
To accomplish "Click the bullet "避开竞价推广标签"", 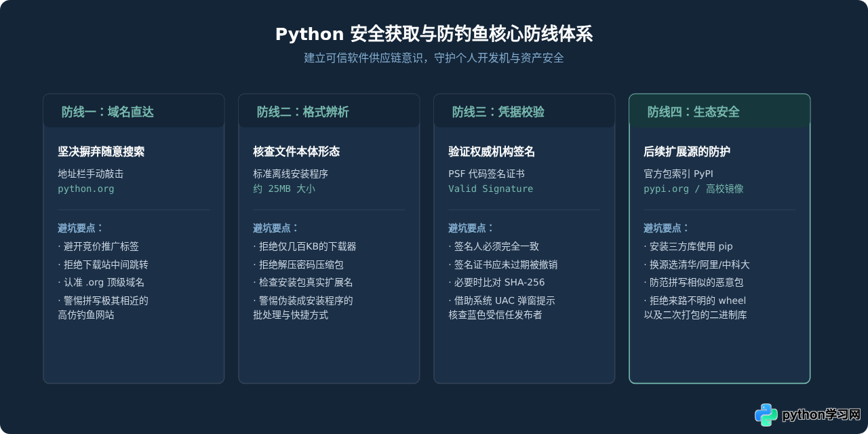I will (98, 246).
